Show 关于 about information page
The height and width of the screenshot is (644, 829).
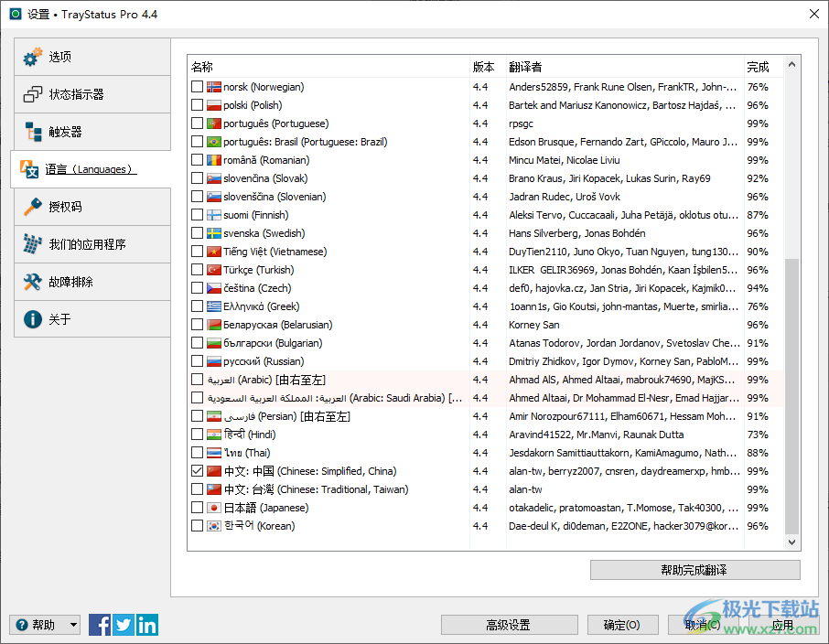point(92,319)
